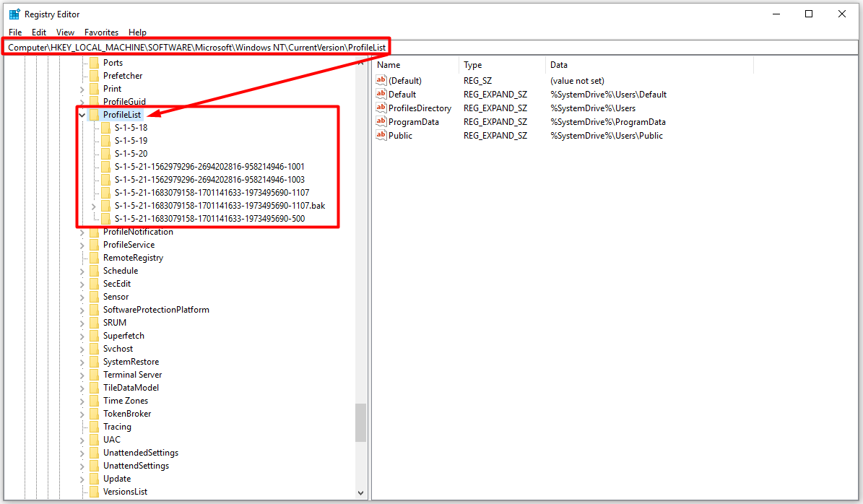Select the Superfetch key

pos(123,336)
